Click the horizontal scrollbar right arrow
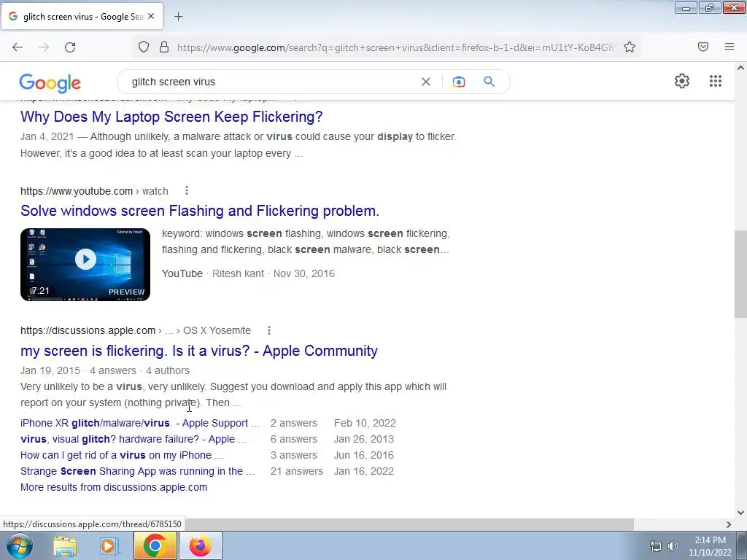747x560 pixels. (x=729, y=524)
